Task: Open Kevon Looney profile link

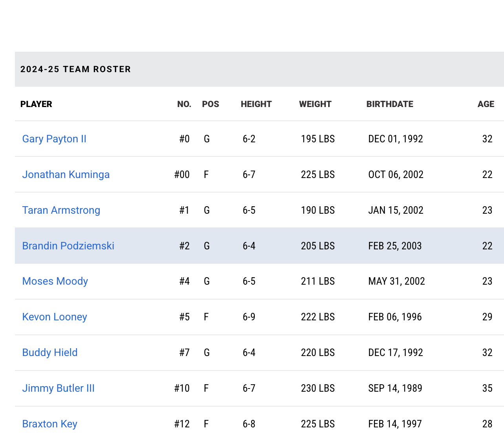Action: 55,317
